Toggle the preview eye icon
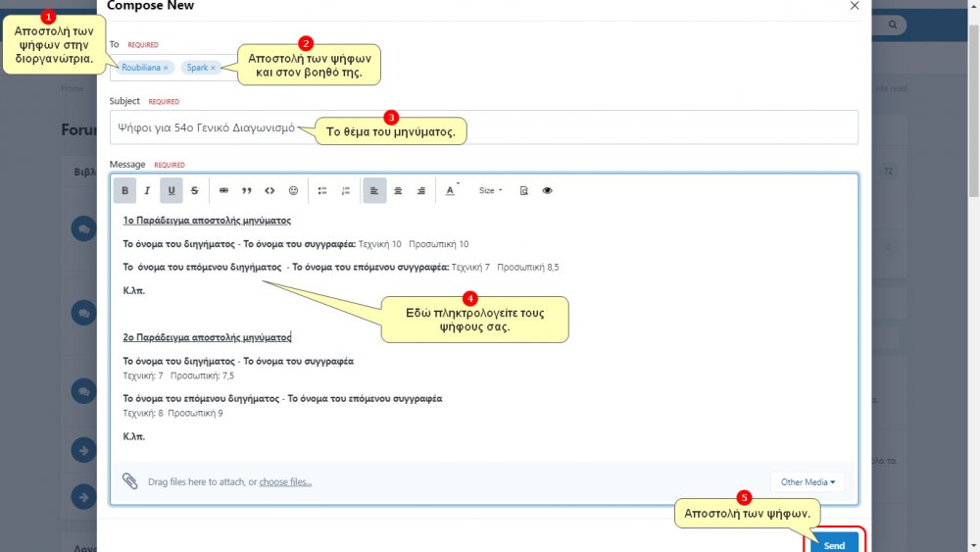 547,190
